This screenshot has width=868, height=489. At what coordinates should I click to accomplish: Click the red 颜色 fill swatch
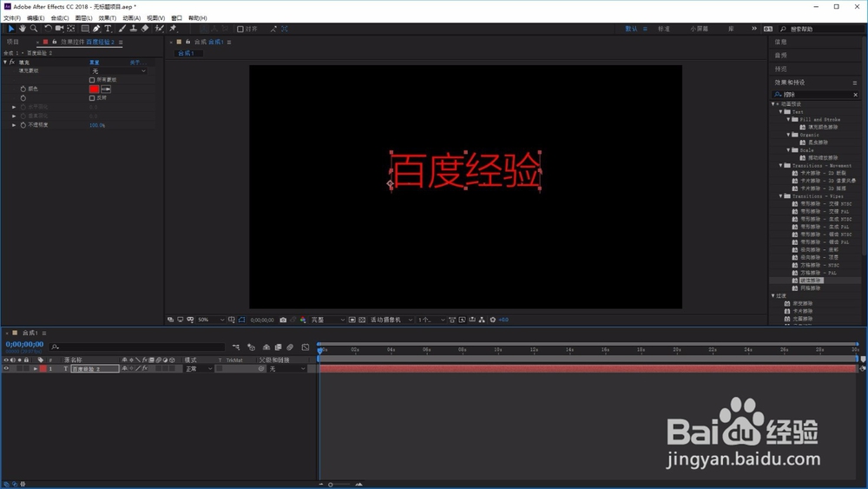click(94, 89)
